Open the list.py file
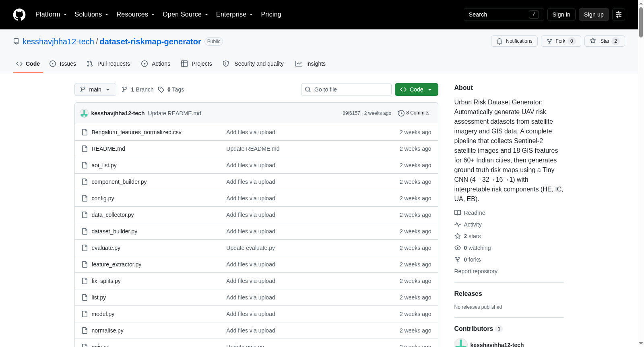 pyautogui.click(x=99, y=297)
